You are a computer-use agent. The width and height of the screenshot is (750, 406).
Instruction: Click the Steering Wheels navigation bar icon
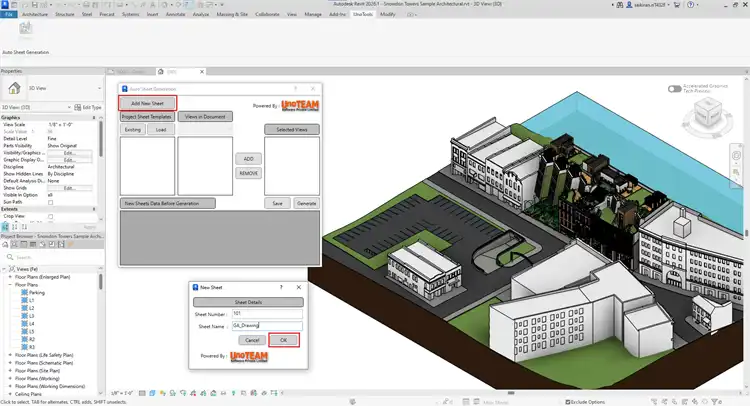[x=736, y=155]
